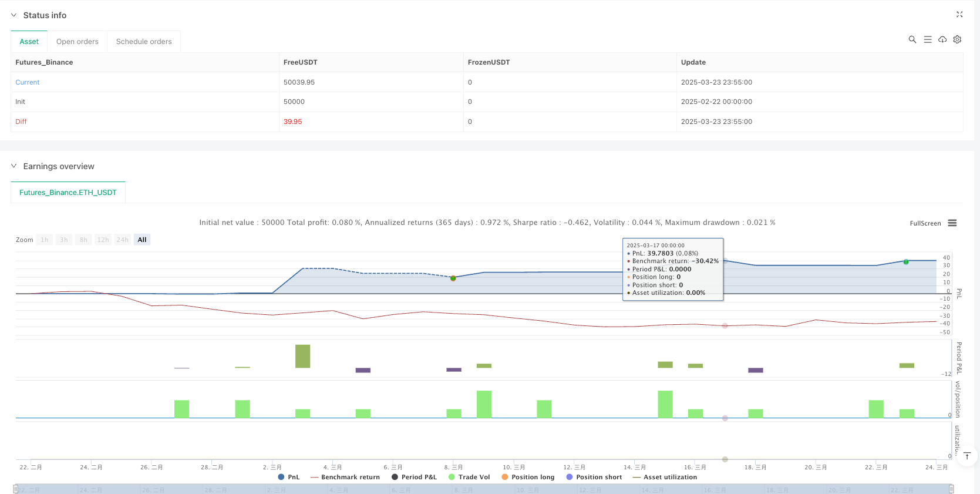980x494 pixels.
Task: Click the Init row label
Action: 21,102
